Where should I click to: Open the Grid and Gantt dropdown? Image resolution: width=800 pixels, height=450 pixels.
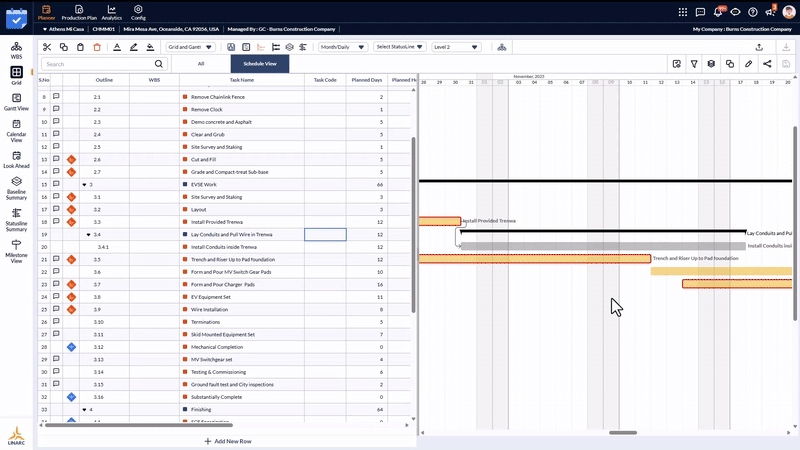click(x=190, y=47)
